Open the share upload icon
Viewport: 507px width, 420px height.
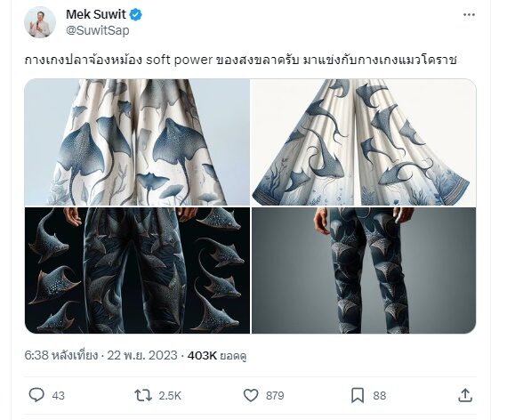pyautogui.click(x=465, y=395)
